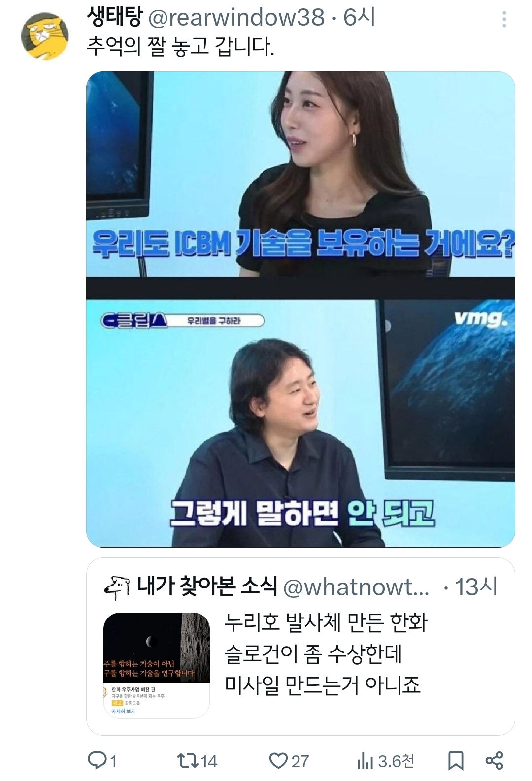Open quoted account's dog avatar icon

pos(117,586)
